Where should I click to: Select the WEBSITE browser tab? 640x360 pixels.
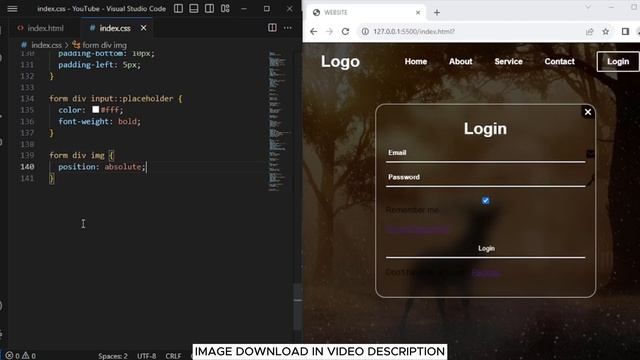tap(365, 12)
